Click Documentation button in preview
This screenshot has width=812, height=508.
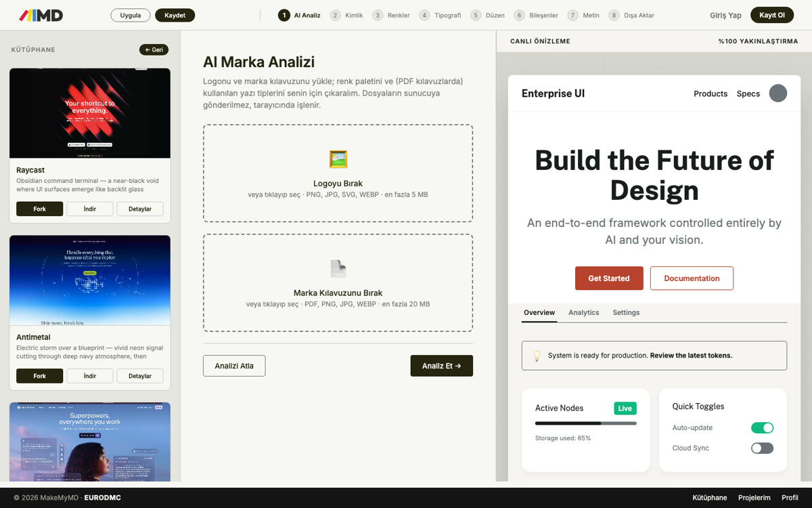pos(692,278)
